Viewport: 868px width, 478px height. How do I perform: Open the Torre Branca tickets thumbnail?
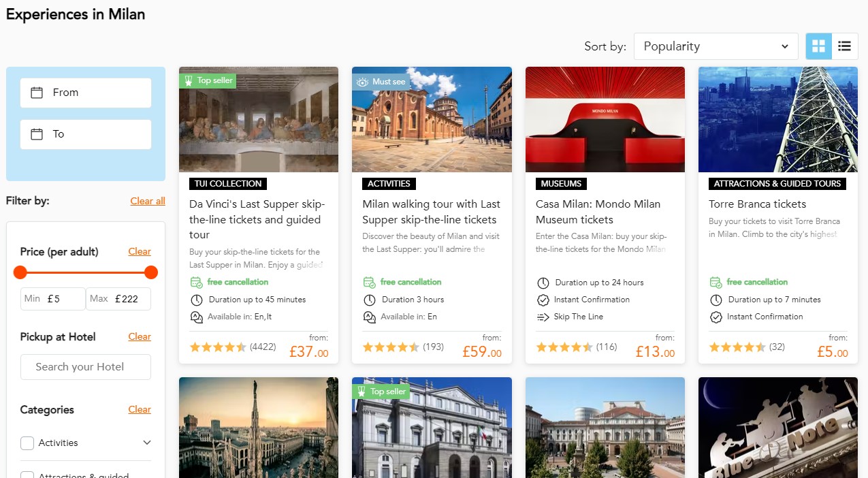(777, 119)
